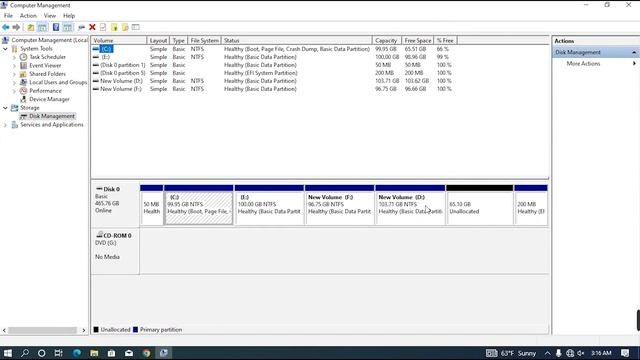Open the File menu

coord(8,16)
